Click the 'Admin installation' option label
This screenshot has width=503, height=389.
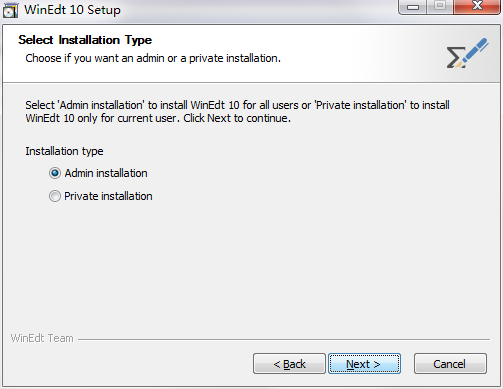(106, 173)
